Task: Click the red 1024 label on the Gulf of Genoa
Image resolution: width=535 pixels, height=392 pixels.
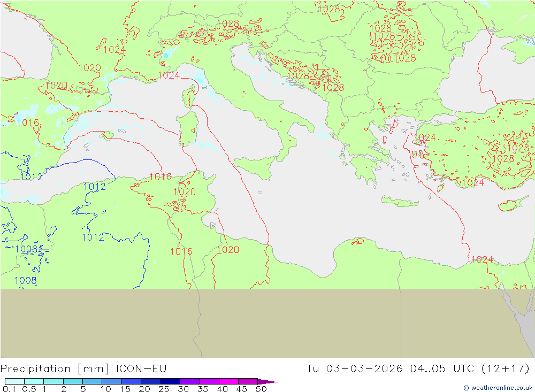Action: tap(169, 75)
